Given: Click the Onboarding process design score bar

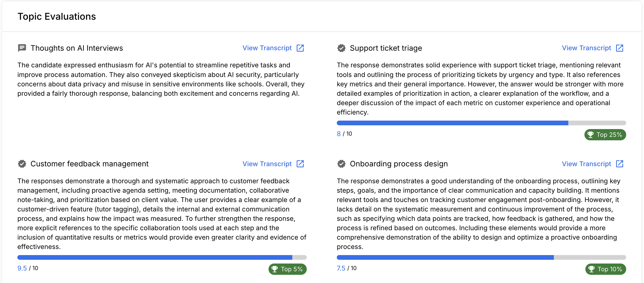Looking at the screenshot, I should pyautogui.click(x=481, y=257).
